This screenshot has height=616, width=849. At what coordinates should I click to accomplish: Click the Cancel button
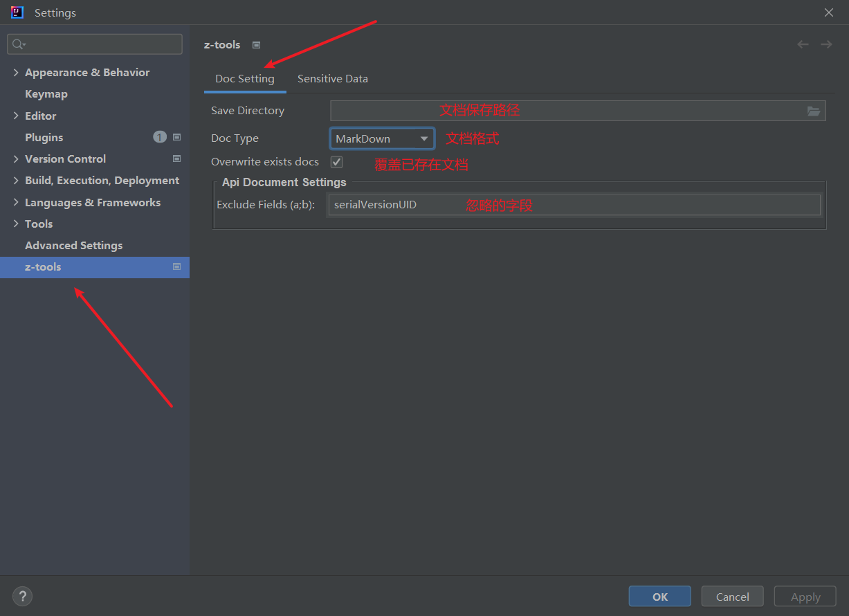click(733, 597)
